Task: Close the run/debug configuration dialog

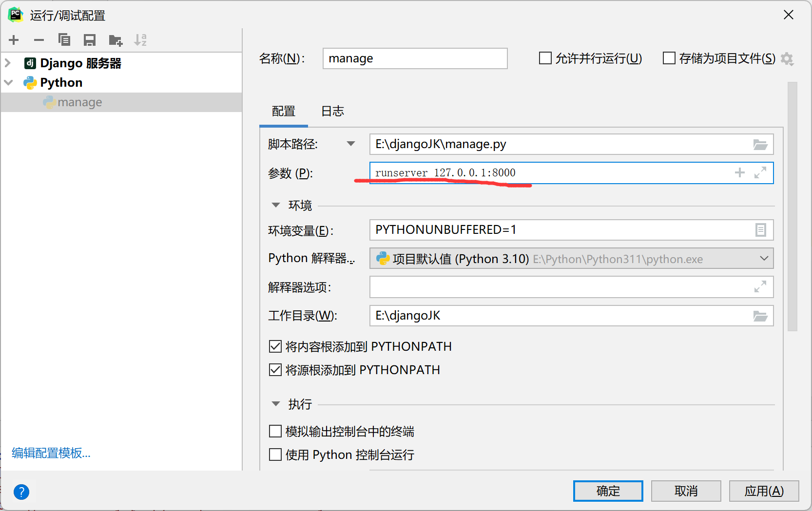Action: (x=789, y=15)
